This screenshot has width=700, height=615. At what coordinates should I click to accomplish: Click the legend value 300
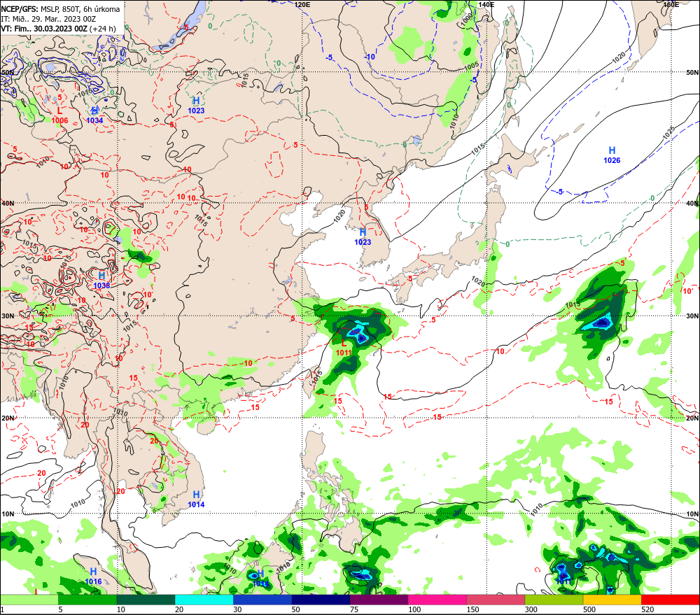[531, 609]
